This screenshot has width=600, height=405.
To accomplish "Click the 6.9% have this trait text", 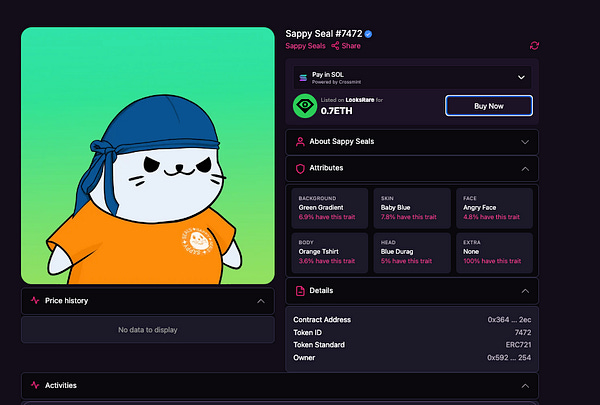I will [x=327, y=217].
